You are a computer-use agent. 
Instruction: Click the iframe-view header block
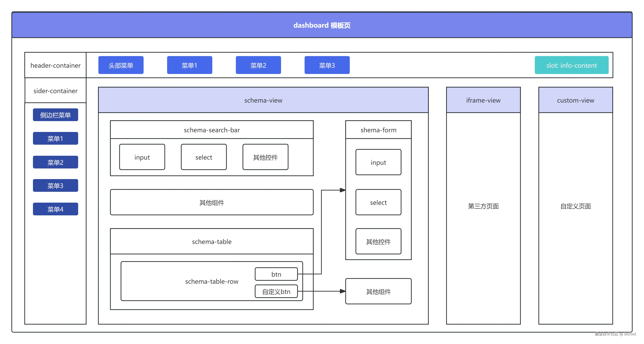pos(483,100)
